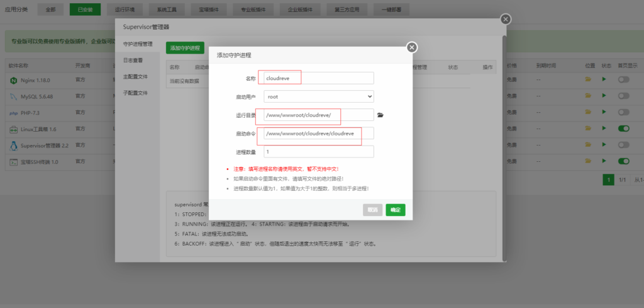
Task: Click the Linux工具箱 1.6 software name
Action: pyautogui.click(x=38, y=129)
